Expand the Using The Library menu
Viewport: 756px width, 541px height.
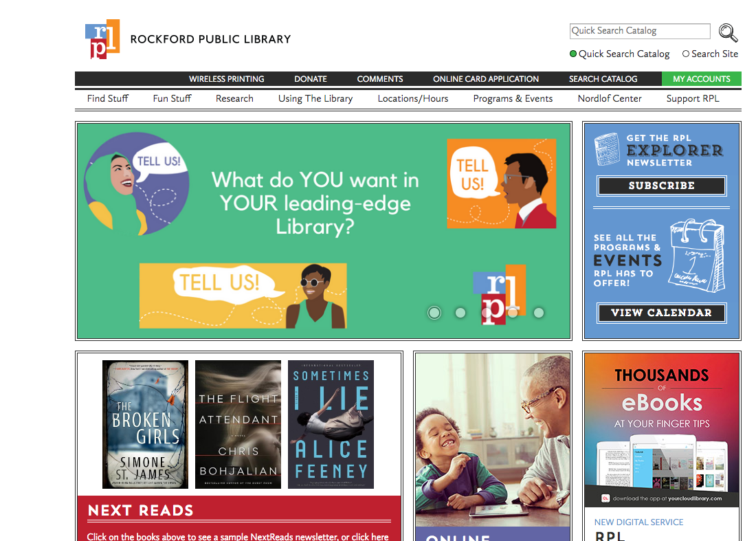click(315, 98)
